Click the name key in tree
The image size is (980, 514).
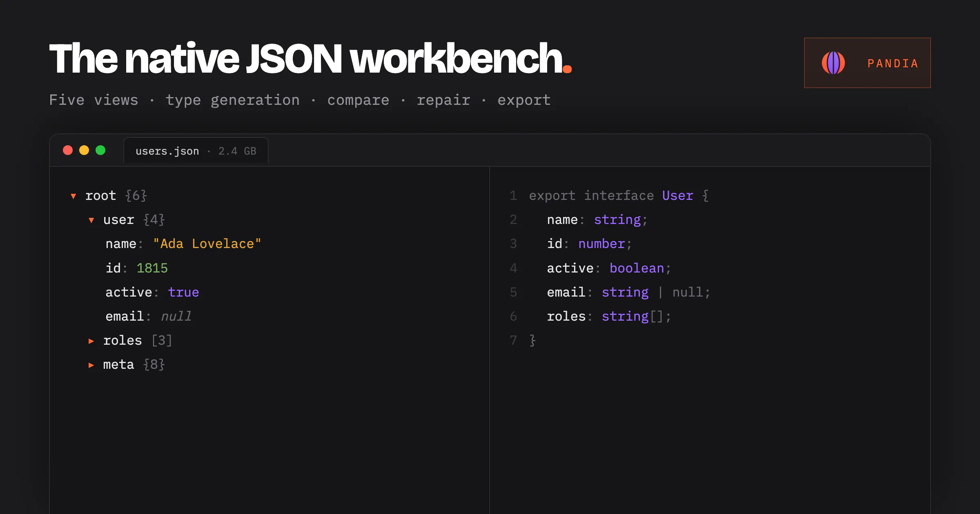121,244
